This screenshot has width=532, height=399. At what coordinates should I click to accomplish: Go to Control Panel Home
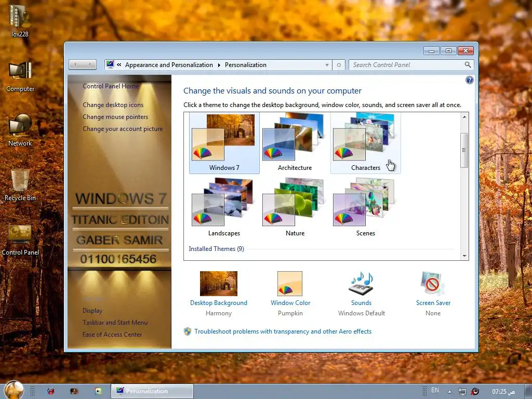111,86
